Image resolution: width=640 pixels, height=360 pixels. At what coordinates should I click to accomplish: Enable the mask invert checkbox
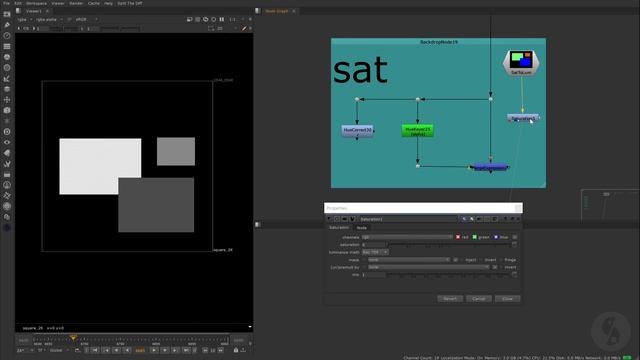pos(481,260)
